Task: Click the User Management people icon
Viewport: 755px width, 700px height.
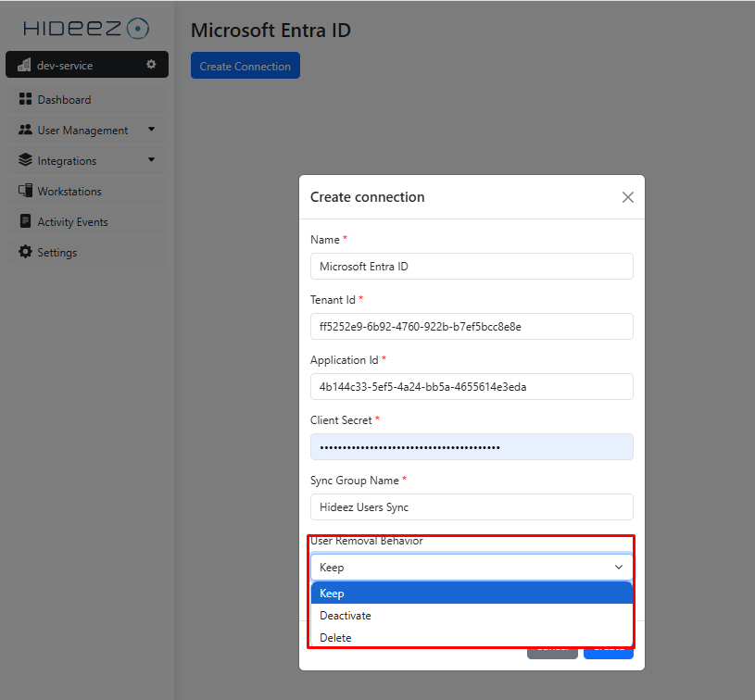Action: click(x=25, y=130)
